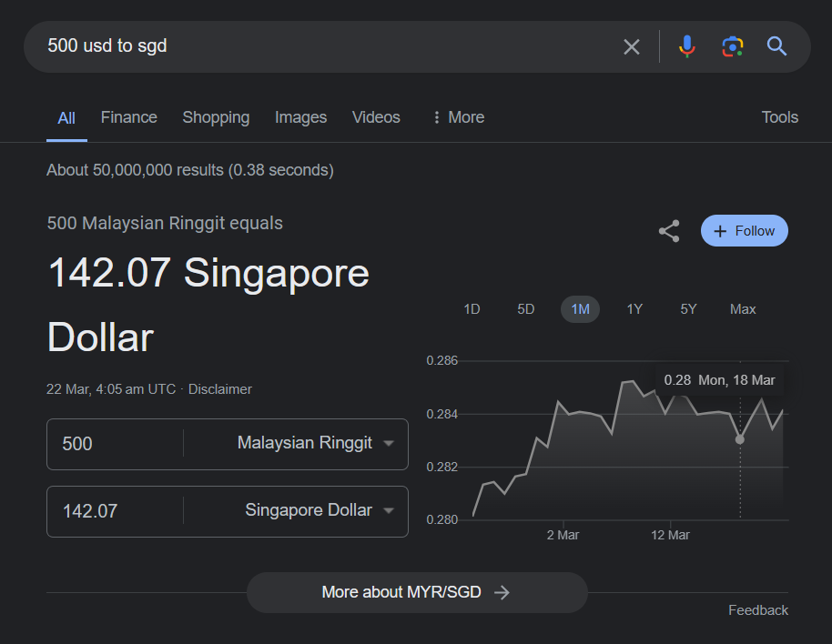Click the 12 Mar axis label
Screen dimensions: 832x644
click(x=670, y=535)
